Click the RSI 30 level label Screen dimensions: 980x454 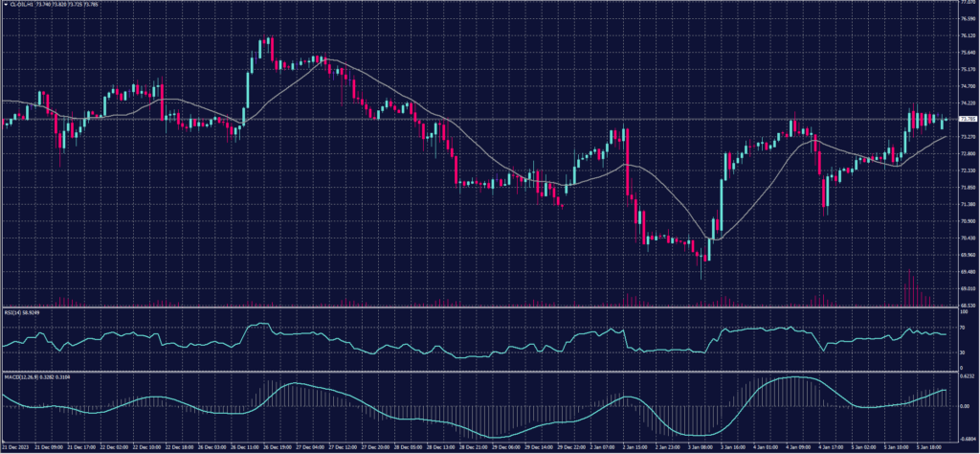point(962,352)
